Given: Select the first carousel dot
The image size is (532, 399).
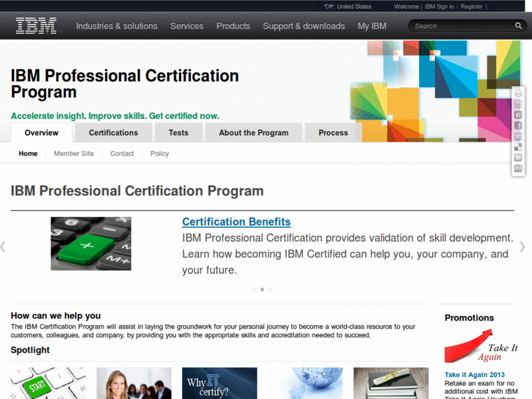Looking at the screenshot, I should pos(255,289).
